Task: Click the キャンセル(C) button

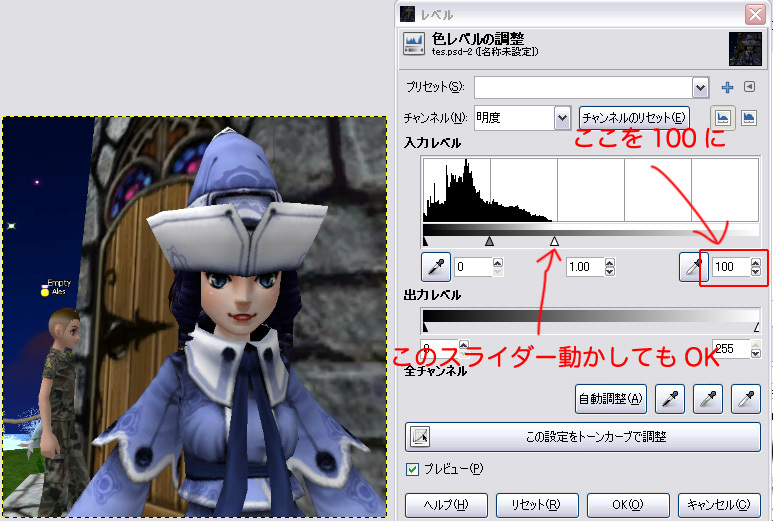Action: (719, 505)
